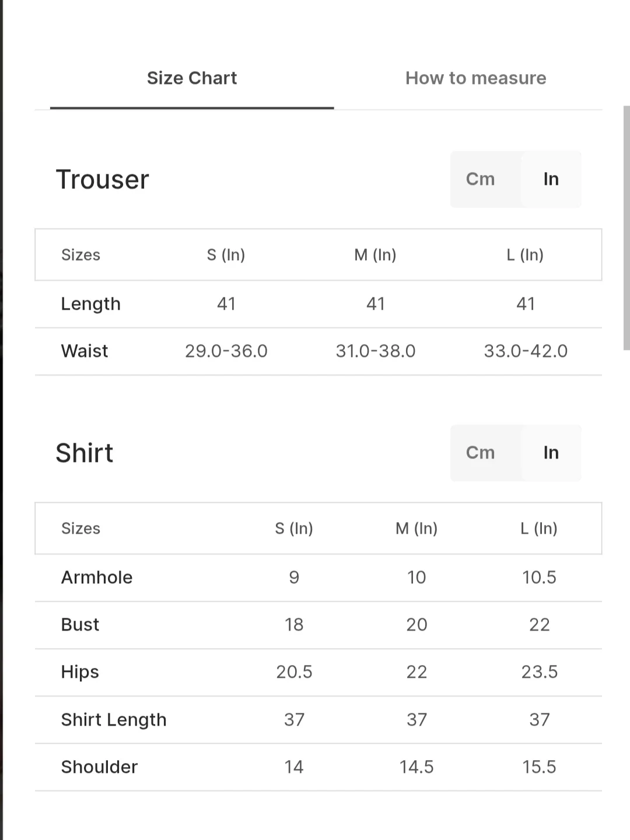This screenshot has width=630, height=840.
Task: Click the Trouser section heading
Action: 103,180
